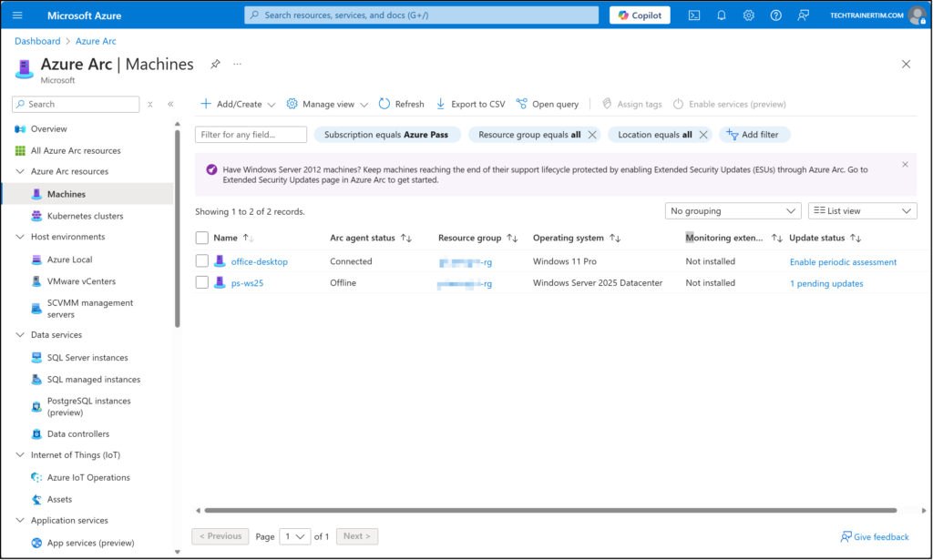Collapse the sidebar with double chevron

point(170,104)
